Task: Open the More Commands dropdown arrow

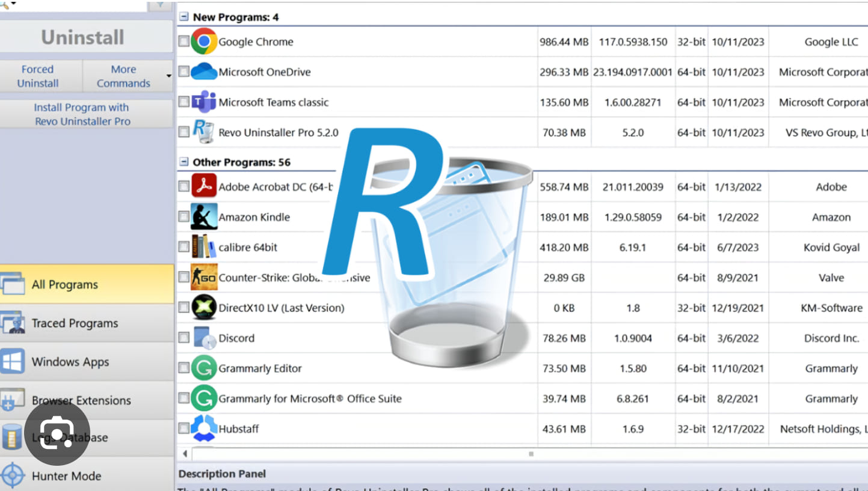Action: coord(169,76)
